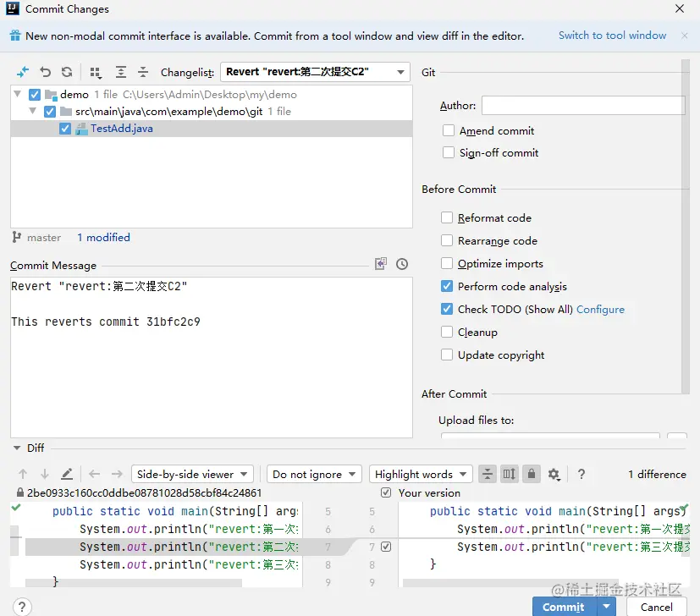Collapse the demo tree node
Screen dimensions: 700x616
(x=18, y=94)
